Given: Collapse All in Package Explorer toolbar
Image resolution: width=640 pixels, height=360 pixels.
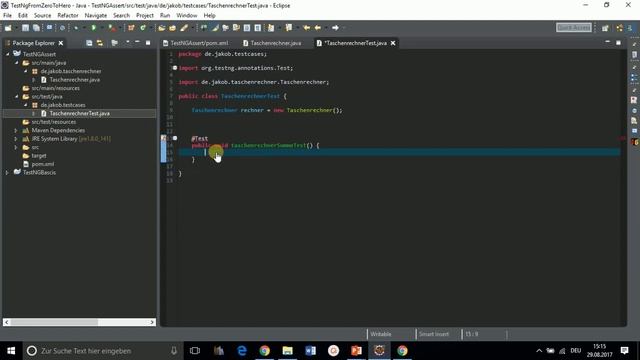Looking at the screenshot, I should [89, 43].
